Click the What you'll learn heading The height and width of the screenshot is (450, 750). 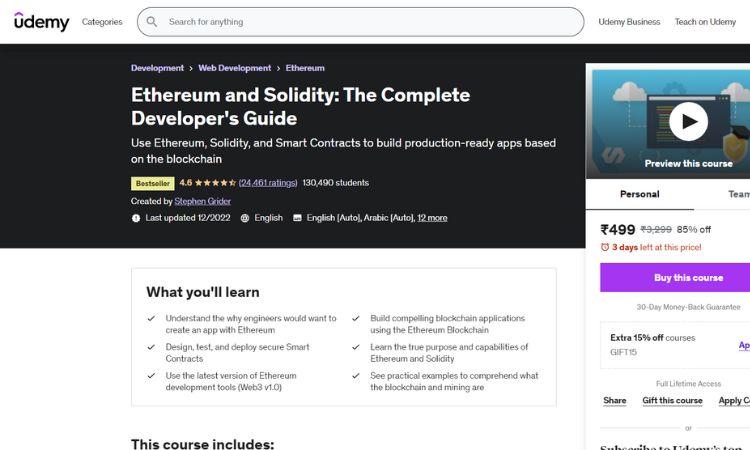[x=203, y=292]
